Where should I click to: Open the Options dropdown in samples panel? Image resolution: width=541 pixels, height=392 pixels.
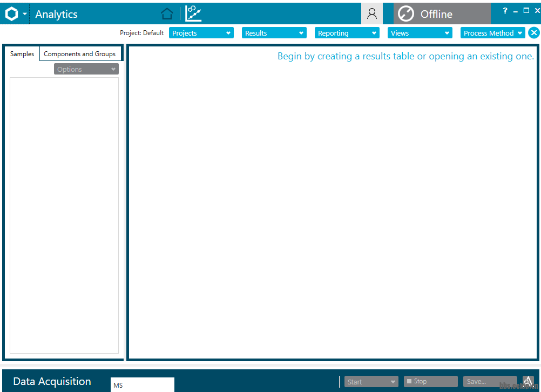pyautogui.click(x=86, y=69)
